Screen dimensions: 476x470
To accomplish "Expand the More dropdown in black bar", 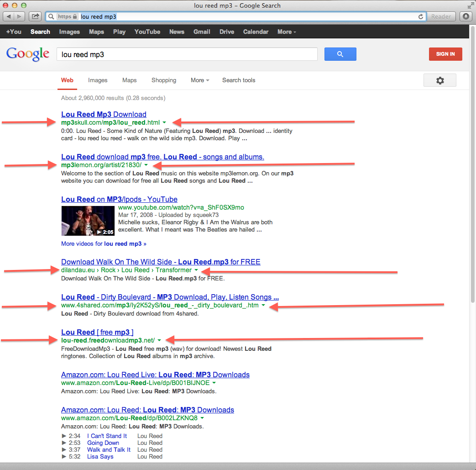I will (287, 32).
